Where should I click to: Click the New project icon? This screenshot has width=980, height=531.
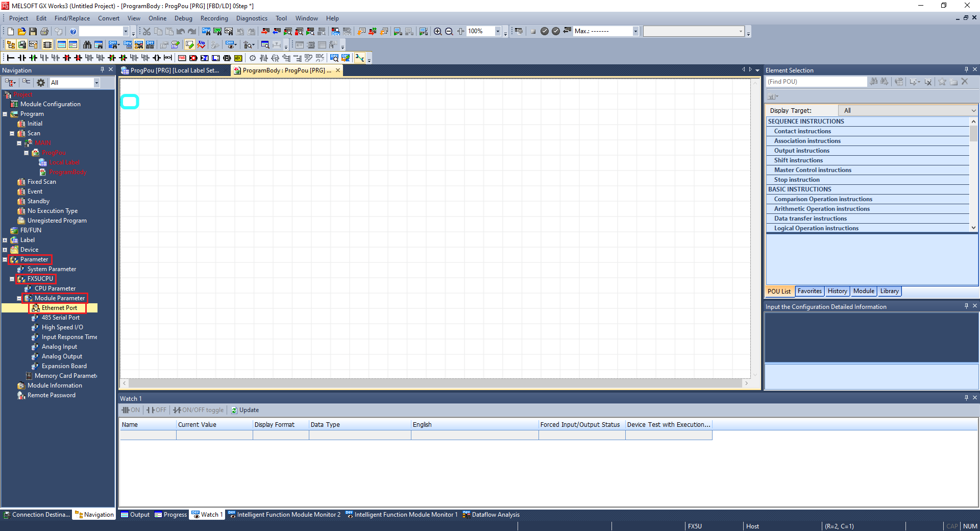[x=11, y=32]
